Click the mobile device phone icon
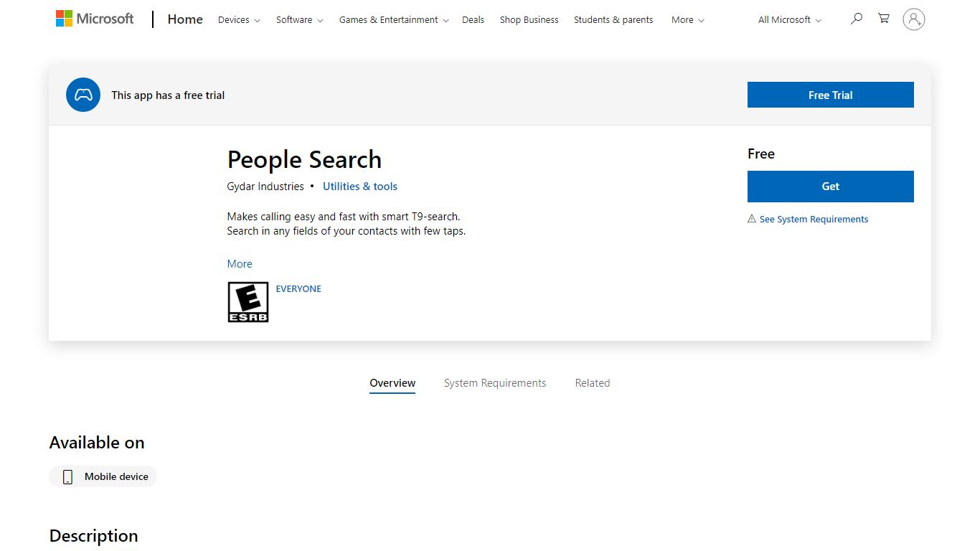 [68, 477]
